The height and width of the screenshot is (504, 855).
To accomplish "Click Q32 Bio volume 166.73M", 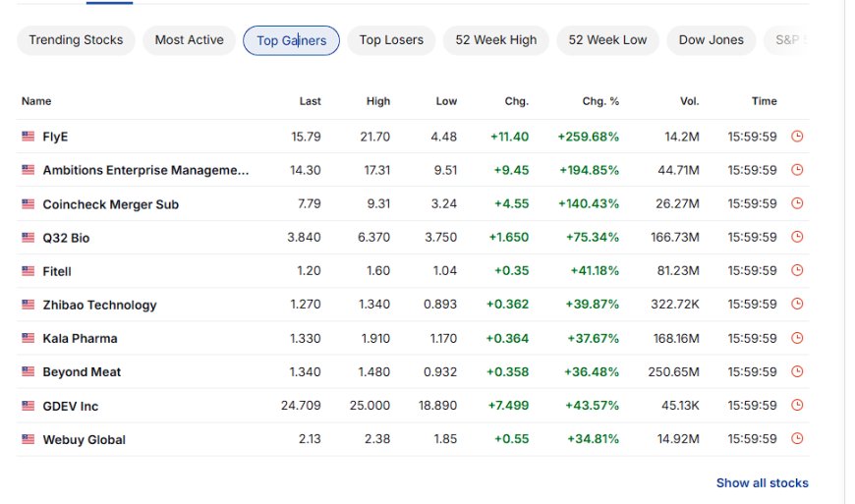I will click(x=674, y=238).
